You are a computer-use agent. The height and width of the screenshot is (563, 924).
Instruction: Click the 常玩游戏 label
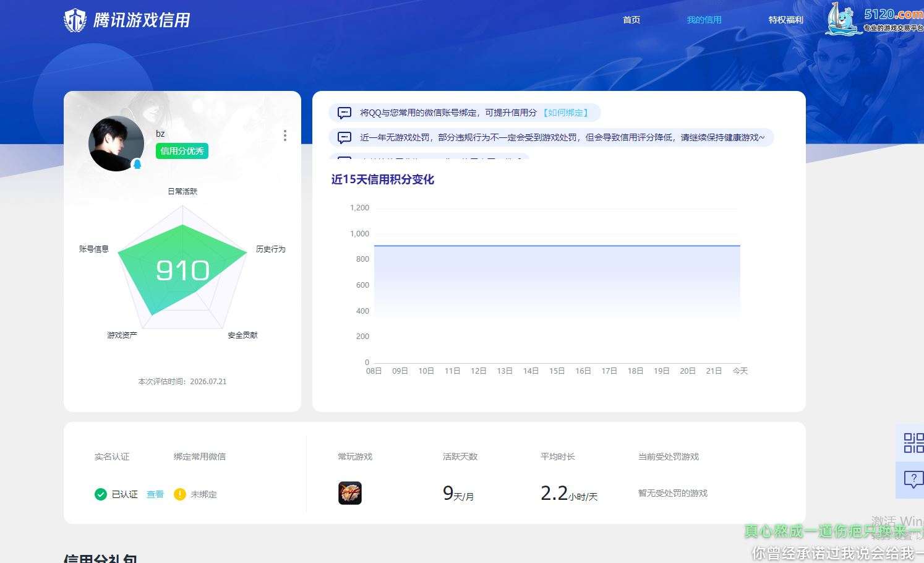tap(355, 457)
